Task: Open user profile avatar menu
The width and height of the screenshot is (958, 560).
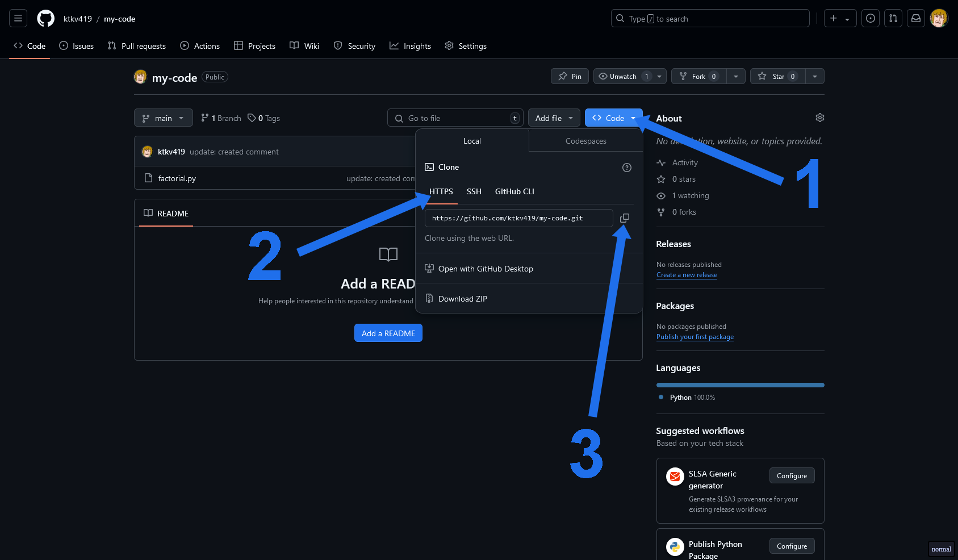Action: click(x=939, y=19)
